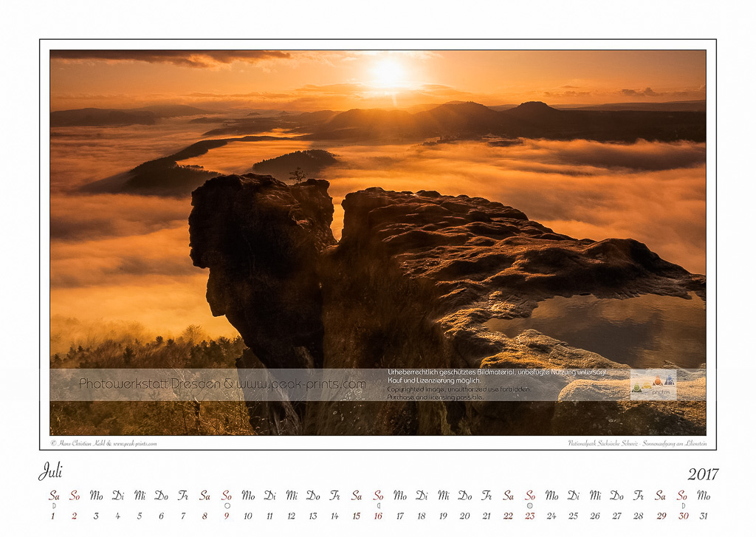The width and height of the screenshot is (756, 537).
Task: Click the 'Sa' weekday label above day 22
Action: 508,496
